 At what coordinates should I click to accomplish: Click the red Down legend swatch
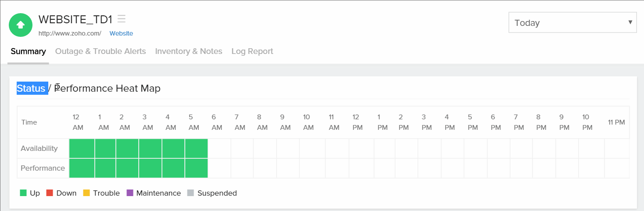click(x=50, y=193)
